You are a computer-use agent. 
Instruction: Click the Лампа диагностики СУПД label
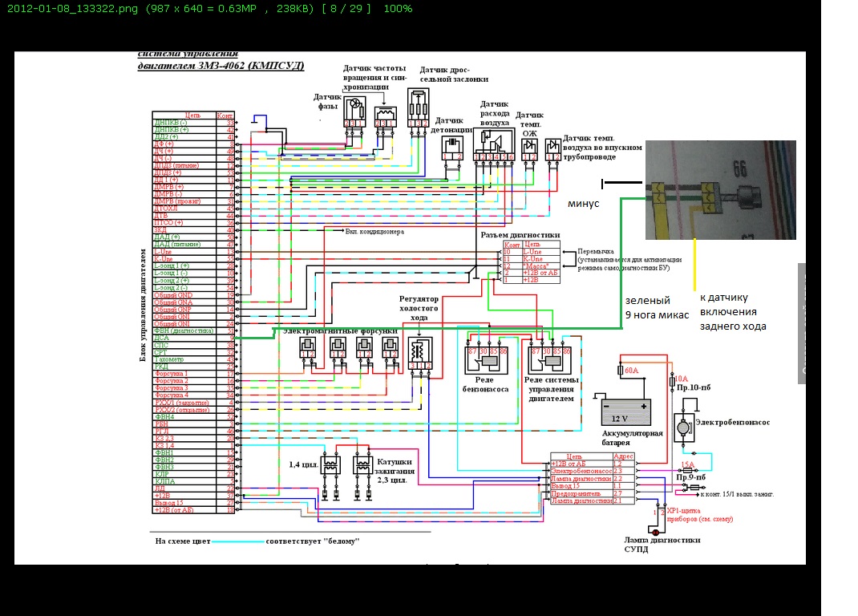coord(662,545)
